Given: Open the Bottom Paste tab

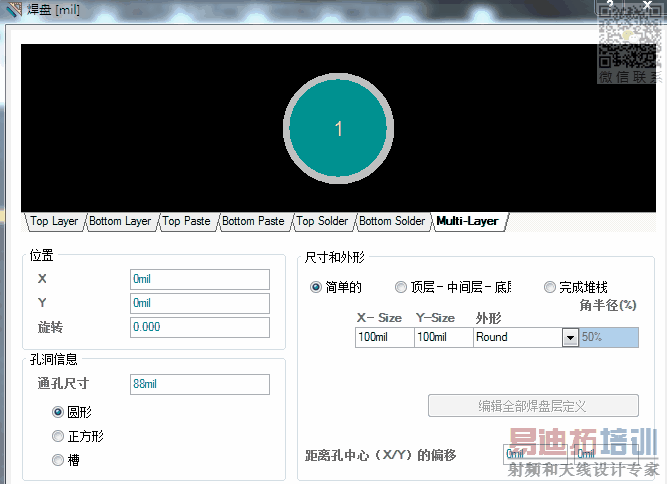Looking at the screenshot, I should point(253,222).
